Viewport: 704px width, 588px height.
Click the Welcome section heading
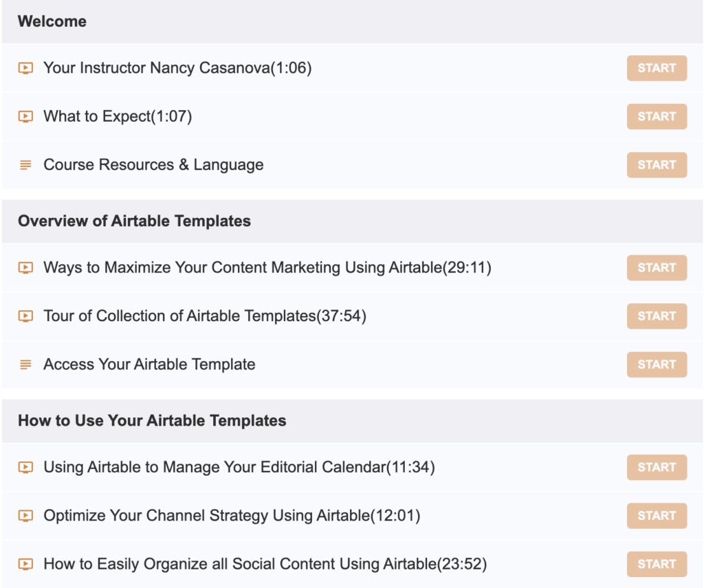pos(52,21)
